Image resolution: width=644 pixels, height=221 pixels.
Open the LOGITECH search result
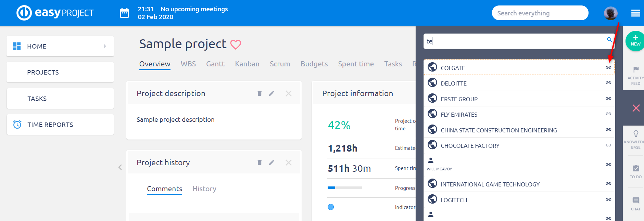(x=519, y=200)
